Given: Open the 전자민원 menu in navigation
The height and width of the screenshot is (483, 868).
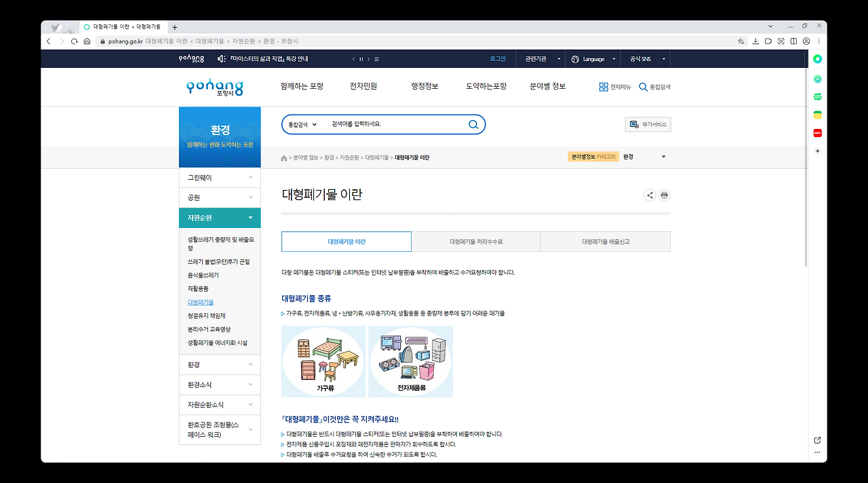Looking at the screenshot, I should [364, 87].
